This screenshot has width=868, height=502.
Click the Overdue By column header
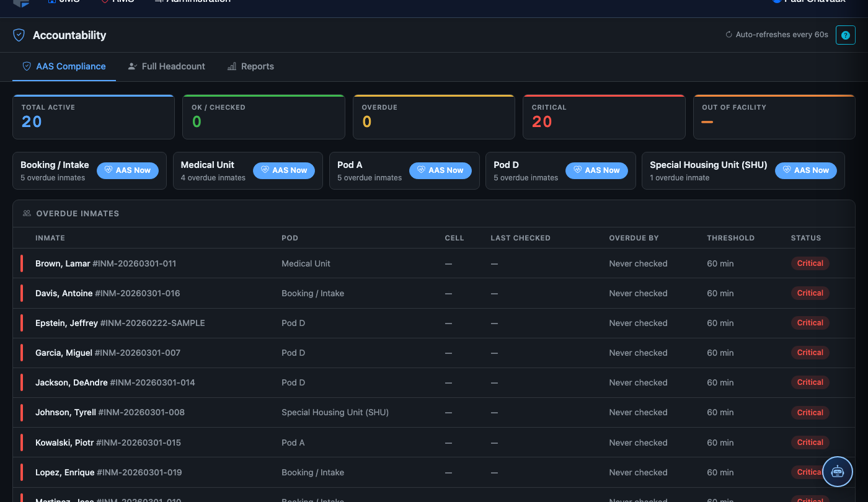634,238
